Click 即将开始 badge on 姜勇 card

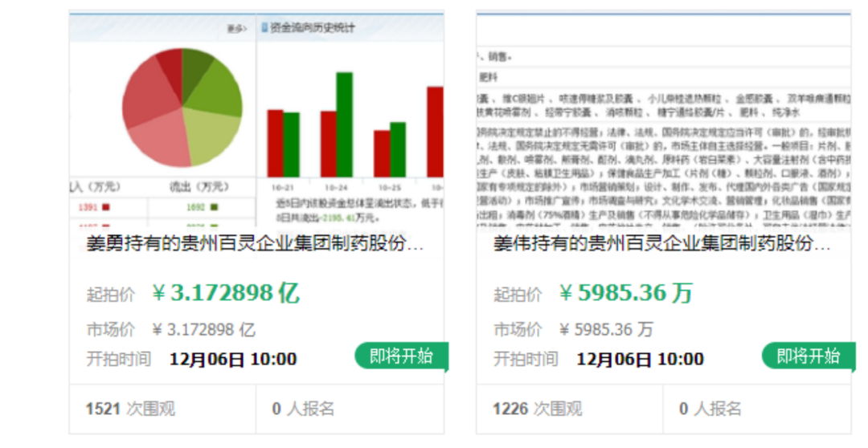coord(401,356)
